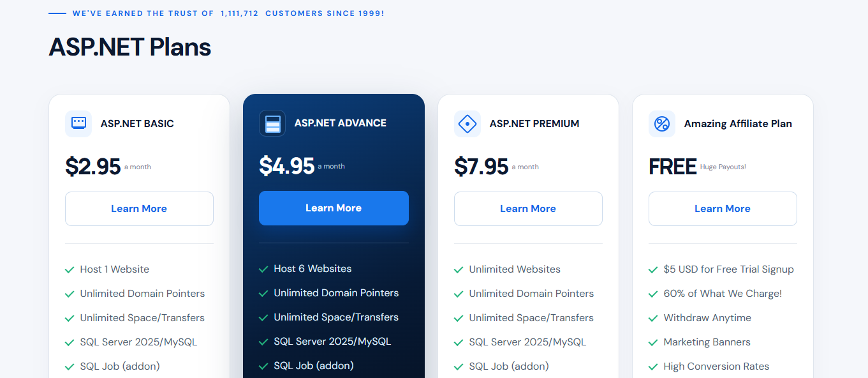Open Learn More for ASP.NET PREMIUM
The height and width of the screenshot is (378, 868).
click(528, 209)
